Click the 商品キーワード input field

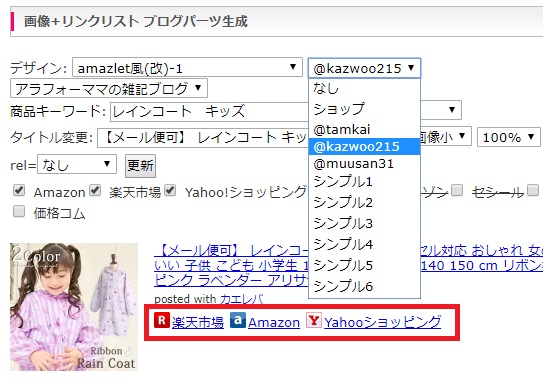point(210,112)
